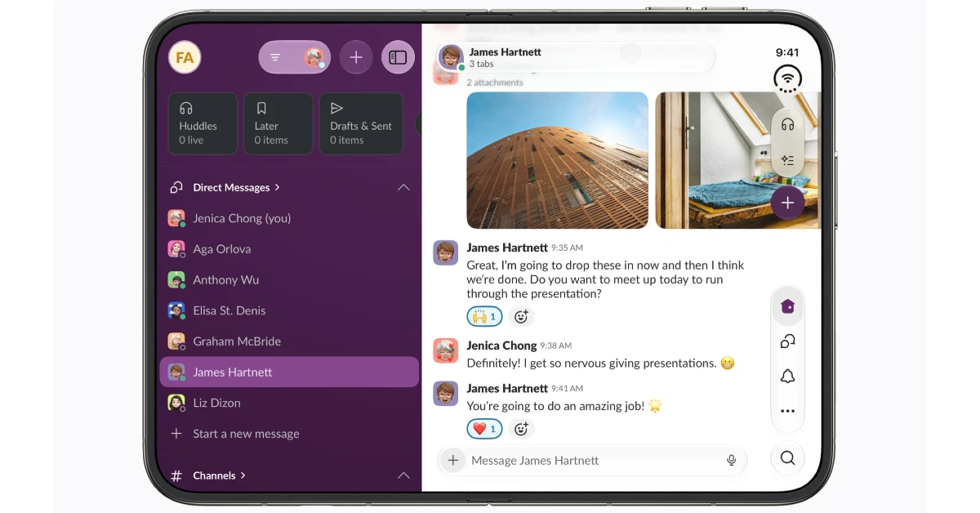Toggle the raised hands reaction
Image resolution: width=980 pixels, height=513 pixels.
[484, 316]
